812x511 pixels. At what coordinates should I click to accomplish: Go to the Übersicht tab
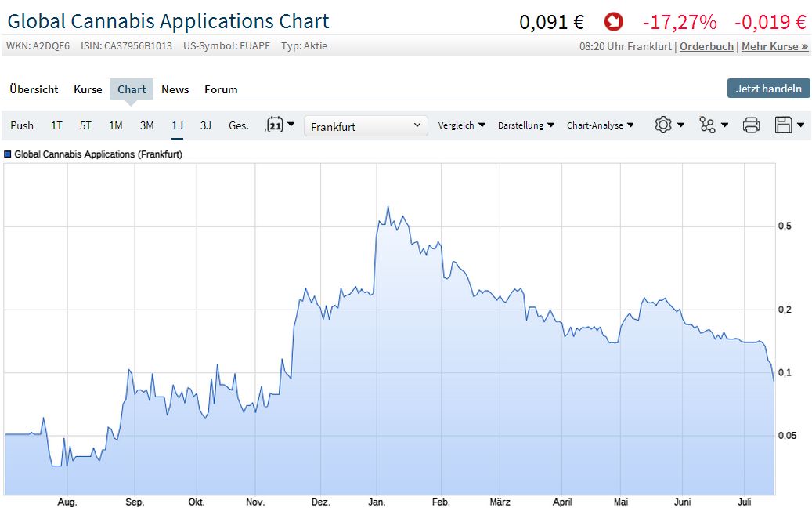click(x=34, y=89)
